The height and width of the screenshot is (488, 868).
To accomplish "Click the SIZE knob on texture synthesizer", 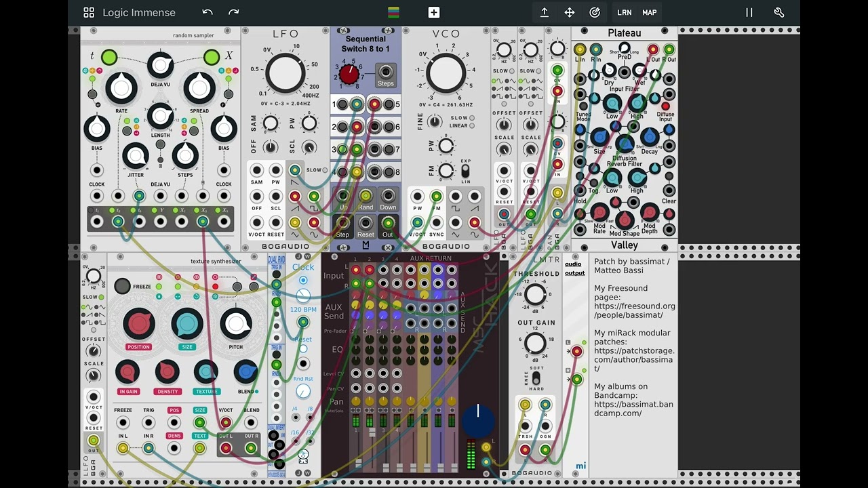I will pos(187,324).
